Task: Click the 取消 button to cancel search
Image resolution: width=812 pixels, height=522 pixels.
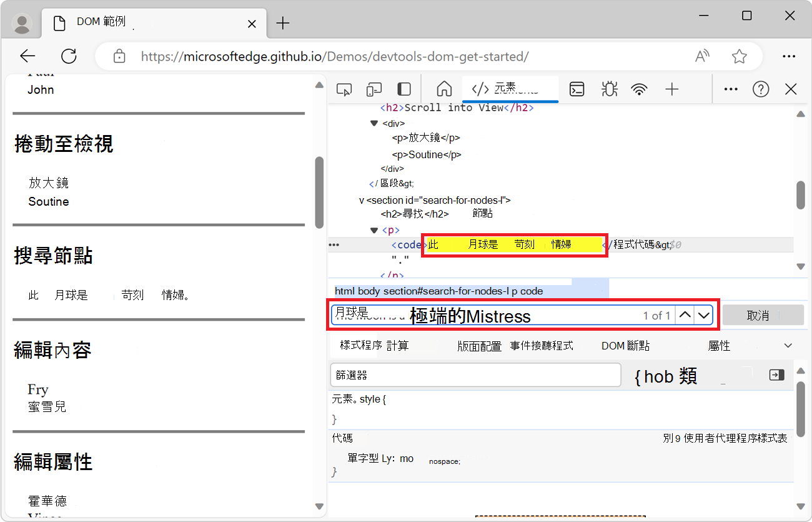Action: 763,314
